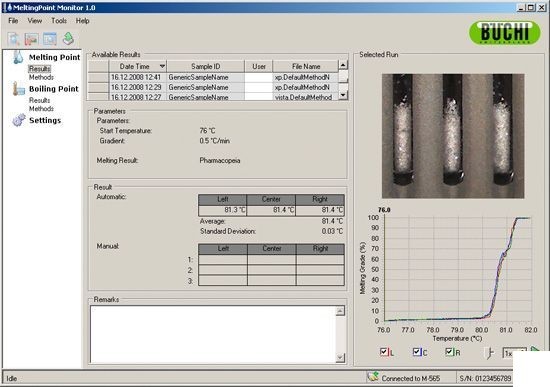Click the application icon in title bar

[9, 7]
